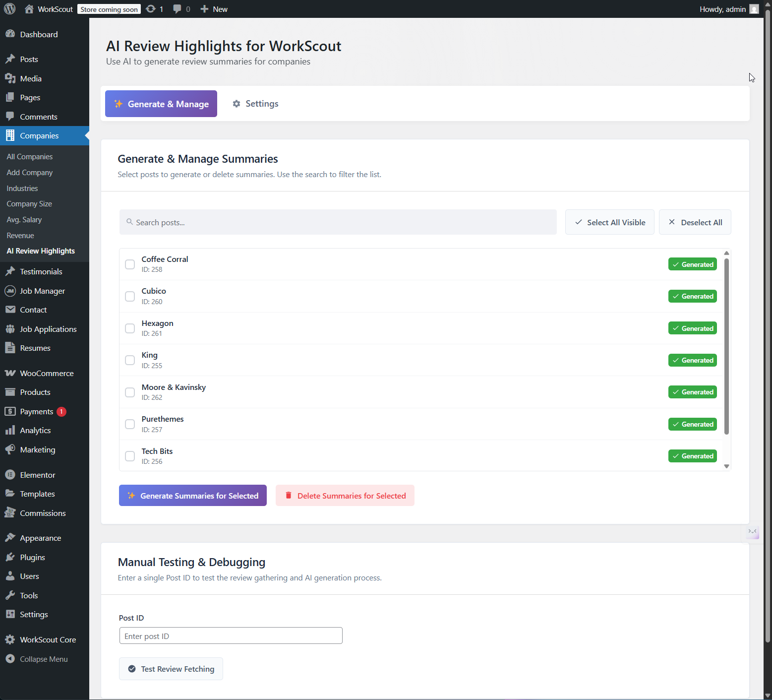Click the Plugins sidebar icon
This screenshot has width=772, height=700.
(x=10, y=557)
